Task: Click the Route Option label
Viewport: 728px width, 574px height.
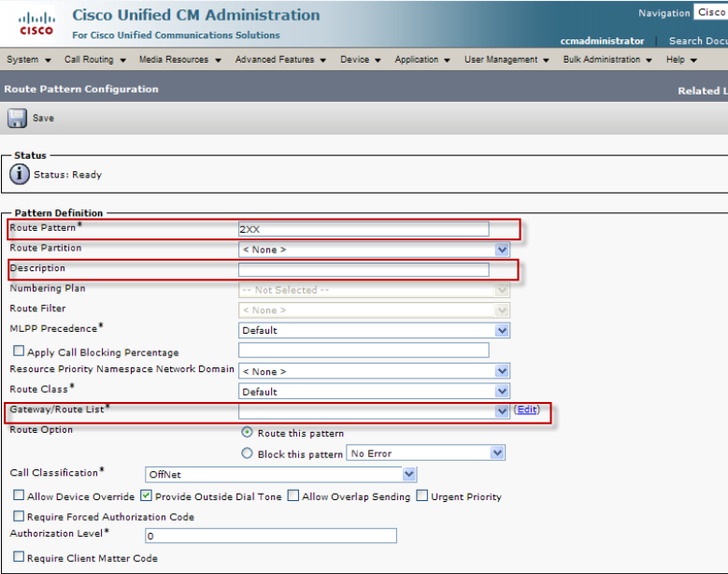Action: 41,430
